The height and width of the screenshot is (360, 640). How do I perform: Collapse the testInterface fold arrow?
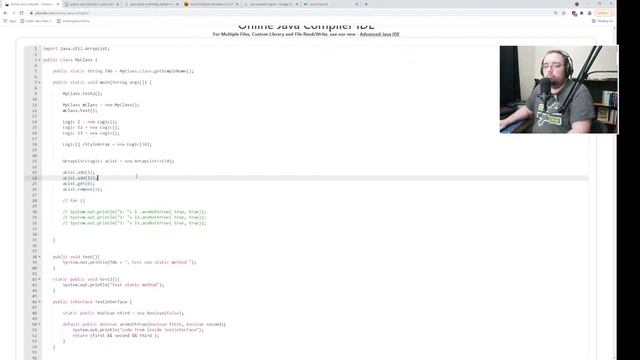click(40, 302)
